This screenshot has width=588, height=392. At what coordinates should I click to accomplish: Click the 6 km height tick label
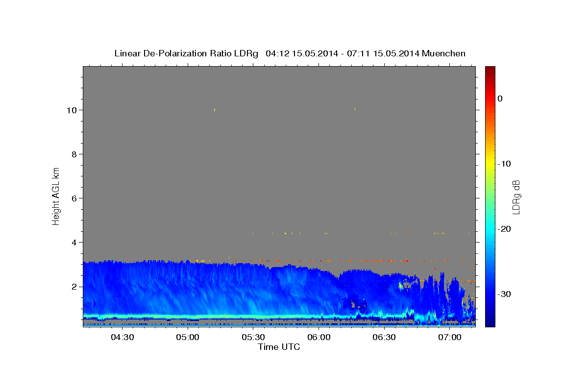(x=74, y=198)
